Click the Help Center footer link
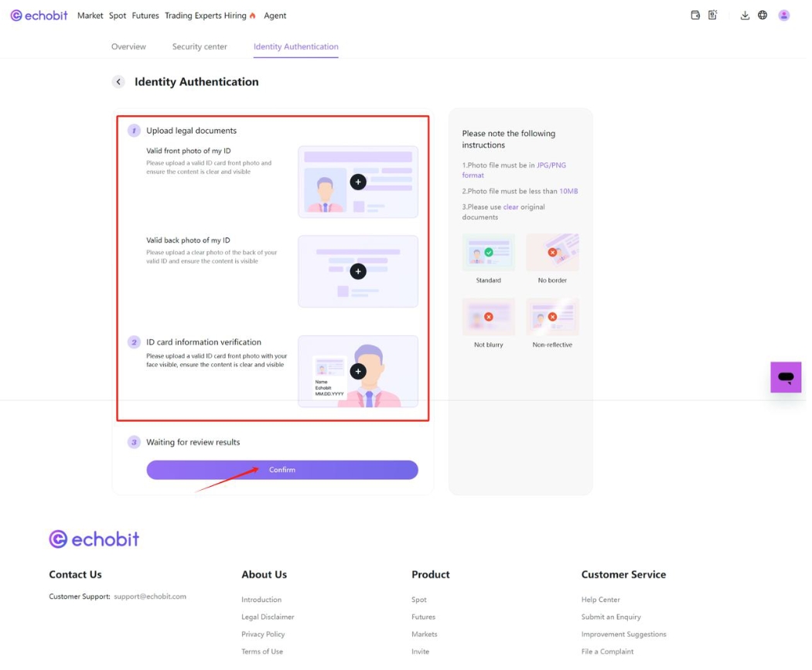The height and width of the screenshot is (670, 812). (x=601, y=600)
